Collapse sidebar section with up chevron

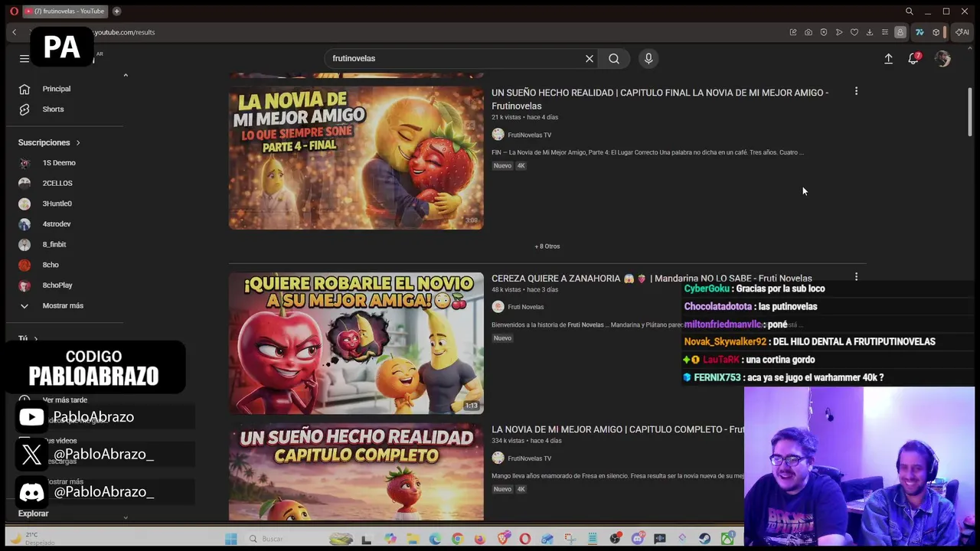(126, 75)
